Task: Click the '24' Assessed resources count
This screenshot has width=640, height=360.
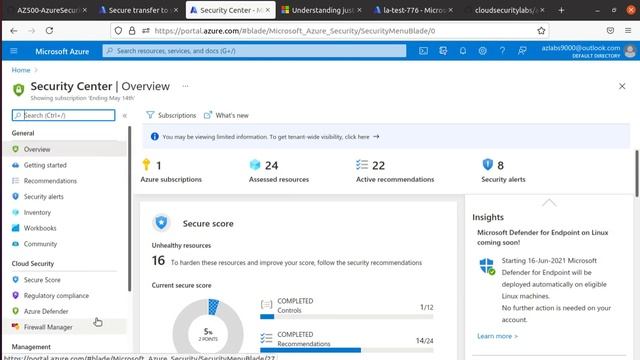Action: [271, 165]
